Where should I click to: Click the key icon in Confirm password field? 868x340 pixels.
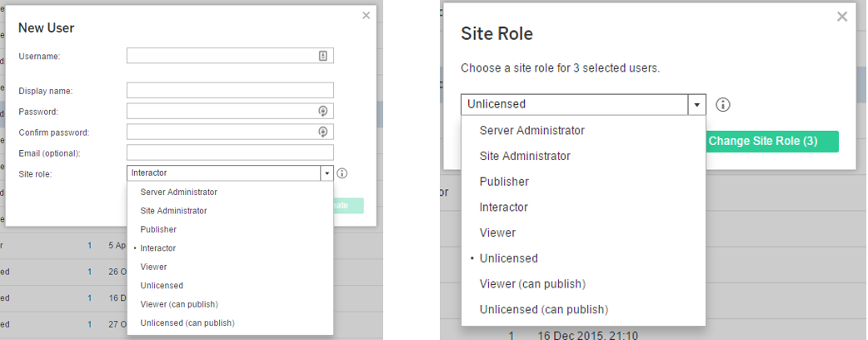[323, 132]
